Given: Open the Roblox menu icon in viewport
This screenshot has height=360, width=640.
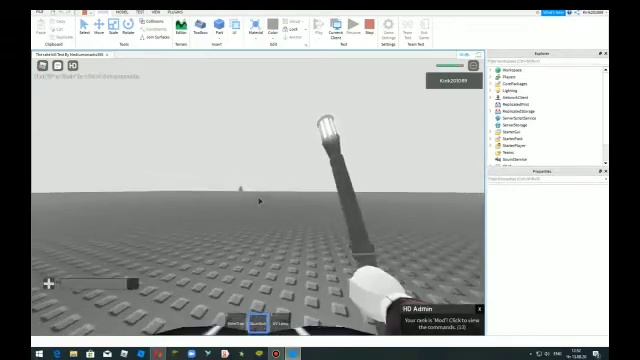Looking at the screenshot, I should (42, 66).
